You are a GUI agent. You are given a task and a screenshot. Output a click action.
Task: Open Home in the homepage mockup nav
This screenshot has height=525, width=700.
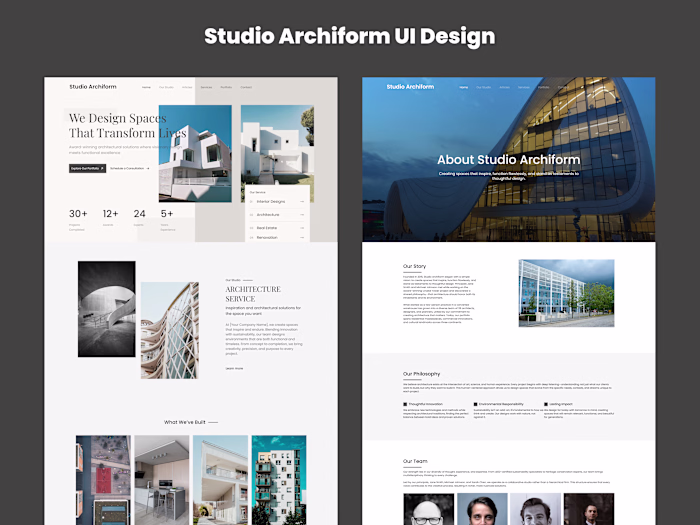(x=146, y=88)
